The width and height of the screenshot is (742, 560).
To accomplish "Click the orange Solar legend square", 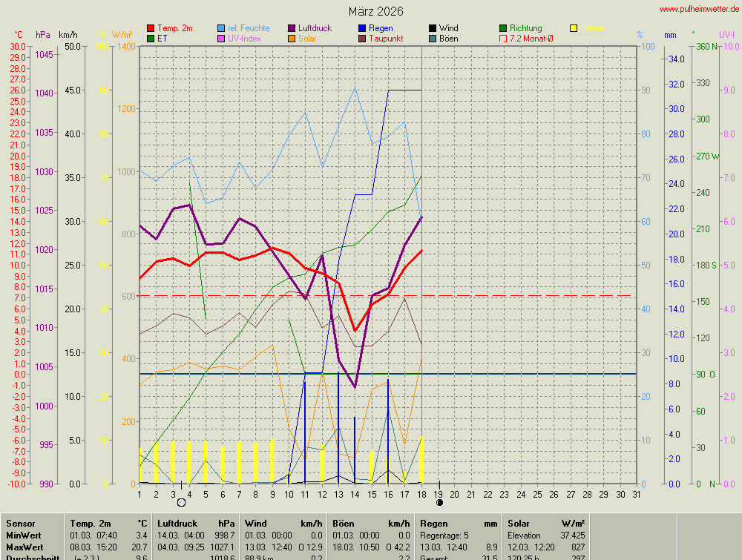I will click(x=292, y=39).
